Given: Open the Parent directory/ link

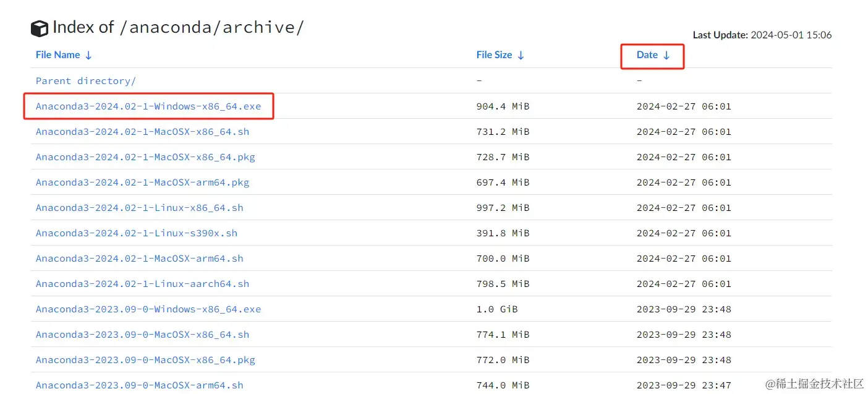Looking at the screenshot, I should pyautogui.click(x=86, y=80).
